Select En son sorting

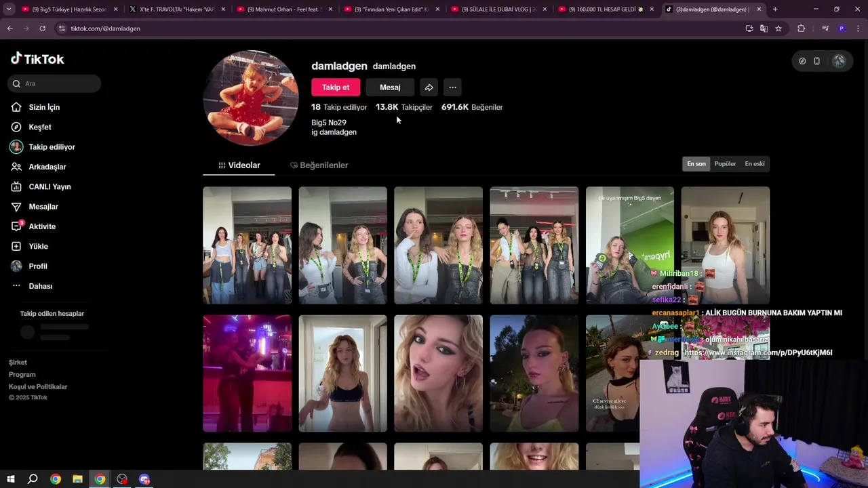tap(696, 163)
